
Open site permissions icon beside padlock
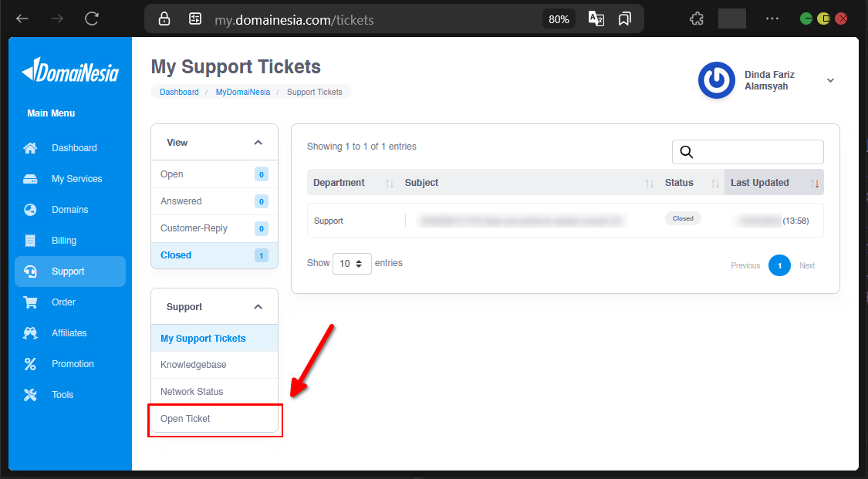[x=195, y=19]
